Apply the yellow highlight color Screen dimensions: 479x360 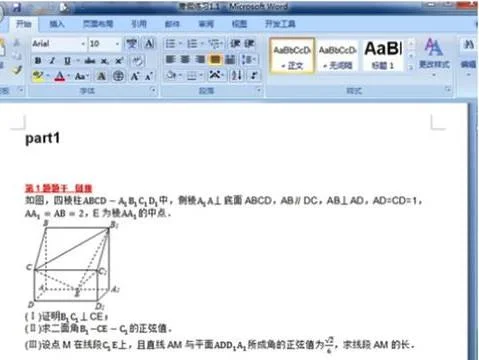pyautogui.click(x=38, y=76)
